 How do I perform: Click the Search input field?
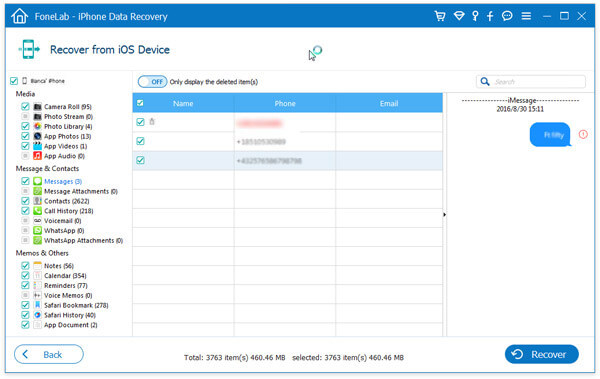tap(531, 82)
